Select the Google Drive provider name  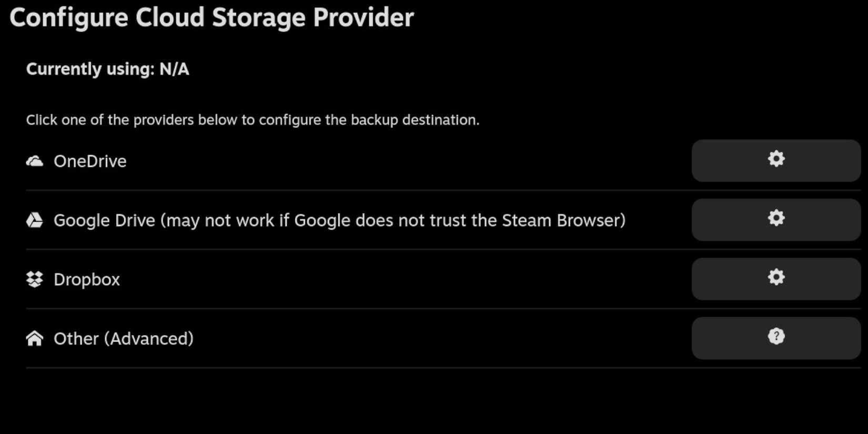104,220
